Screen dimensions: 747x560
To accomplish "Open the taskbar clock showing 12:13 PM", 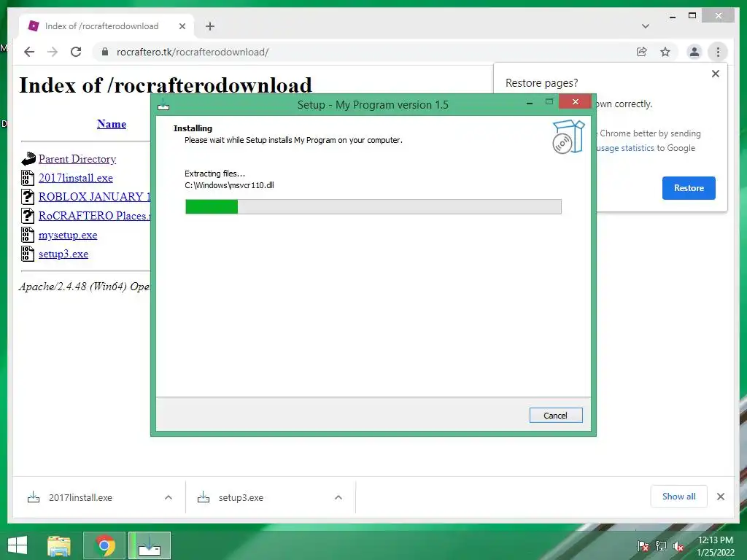I will coord(716,546).
